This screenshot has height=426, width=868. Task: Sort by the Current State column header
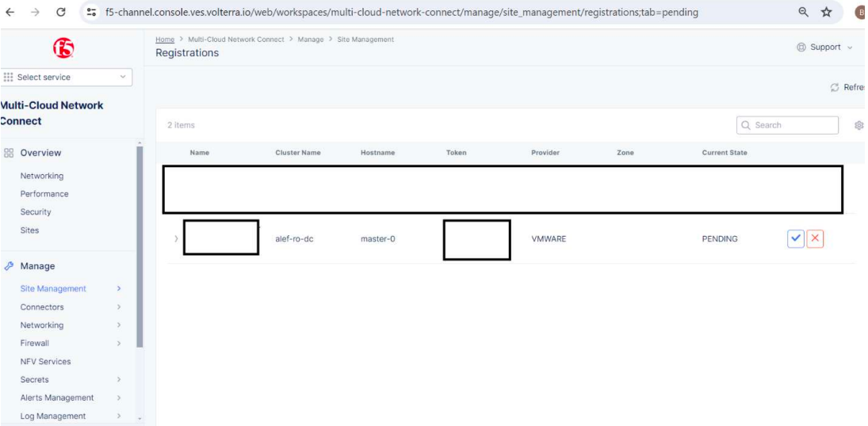click(x=724, y=153)
